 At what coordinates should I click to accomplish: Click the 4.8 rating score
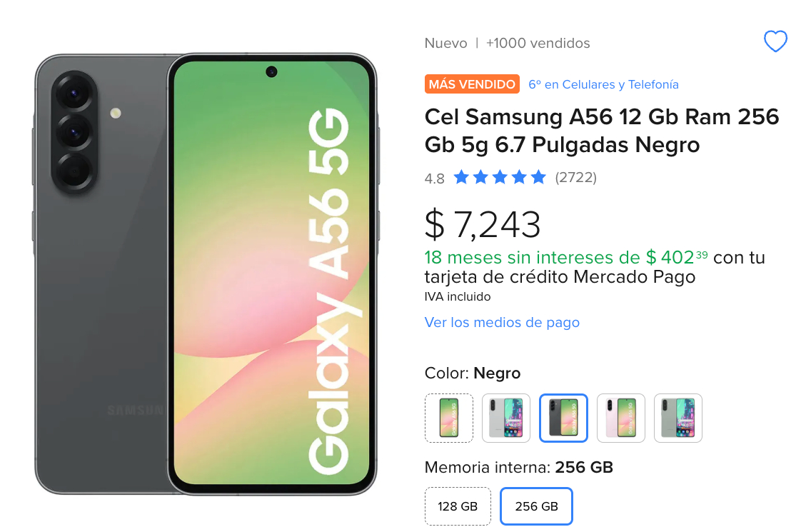434,179
